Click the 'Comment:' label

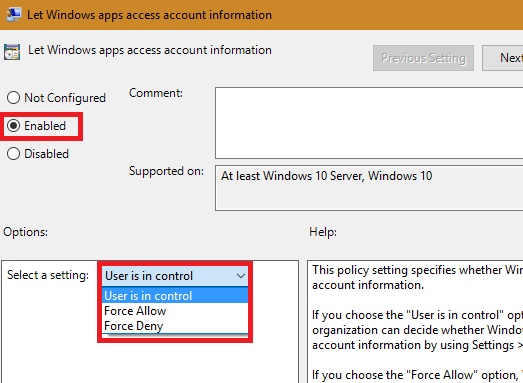156,93
